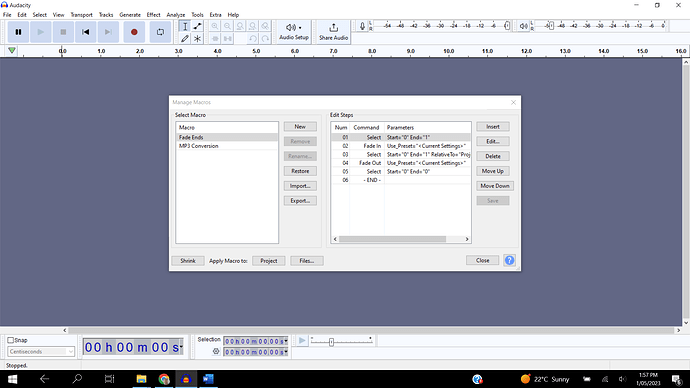Toggle the Loop playback button
690x388 pixels.
coord(160,32)
